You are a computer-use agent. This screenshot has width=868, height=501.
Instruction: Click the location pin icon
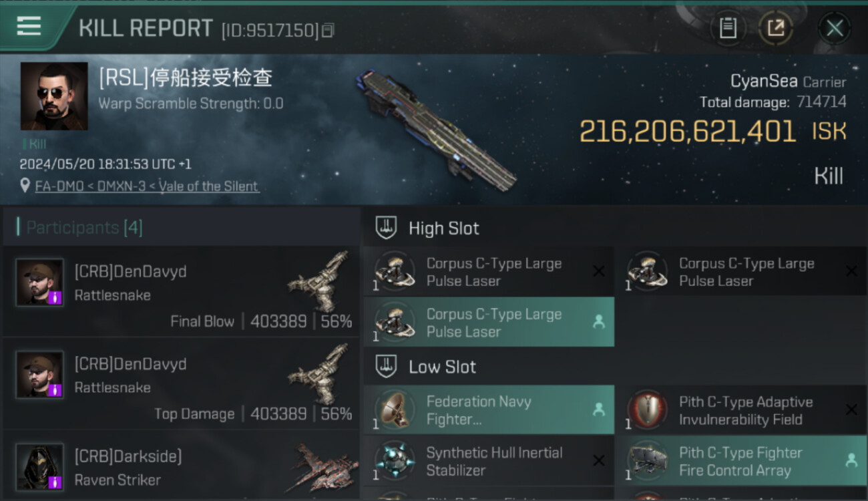25,186
